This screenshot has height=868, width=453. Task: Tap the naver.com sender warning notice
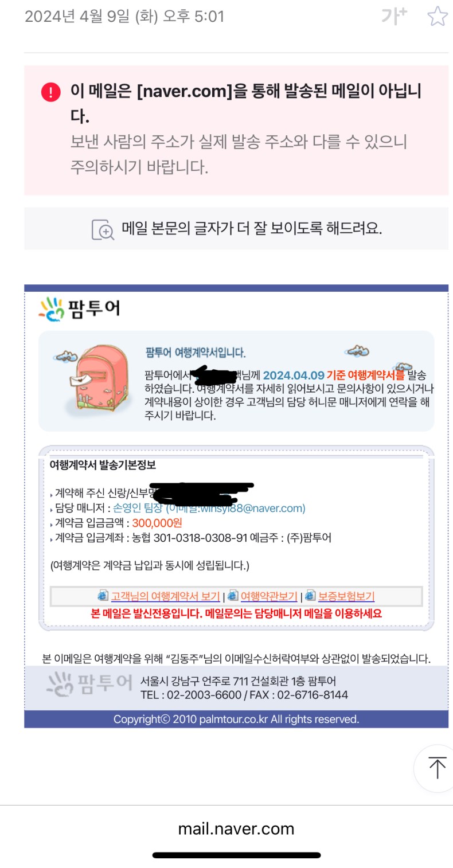pos(236,130)
